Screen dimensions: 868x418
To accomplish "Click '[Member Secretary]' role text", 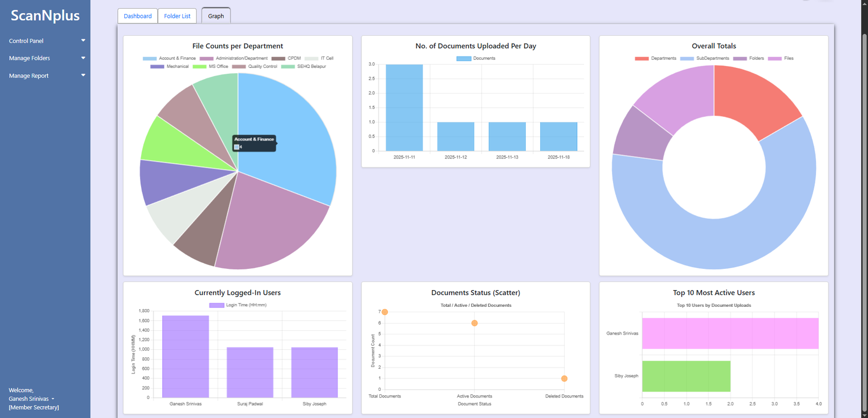I will (34, 408).
